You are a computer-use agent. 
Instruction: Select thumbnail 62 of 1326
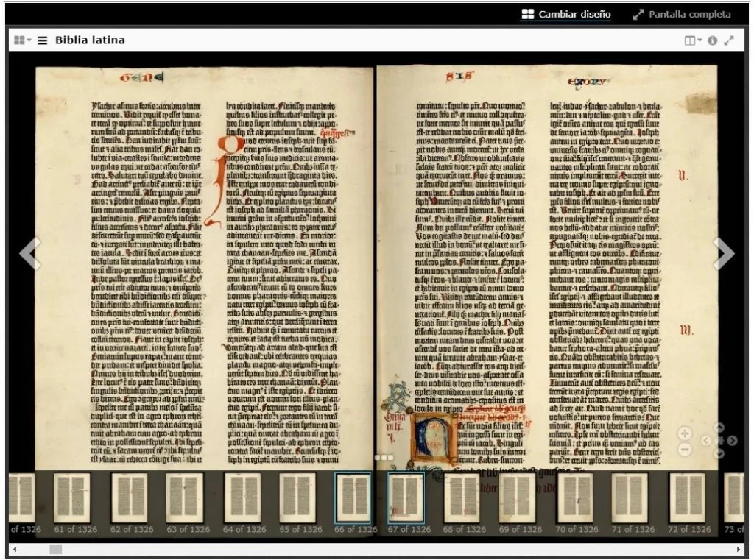pyautogui.click(x=129, y=497)
